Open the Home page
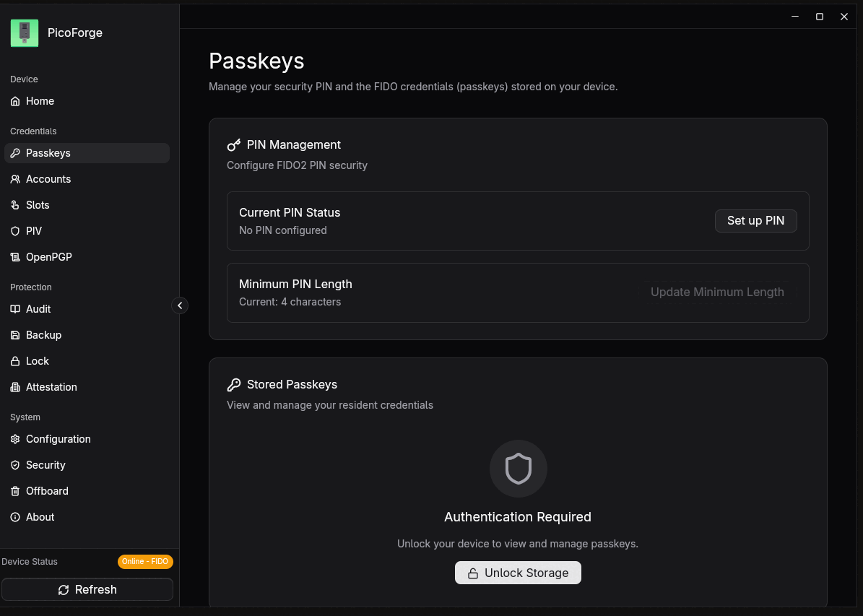863x616 pixels. click(x=87, y=101)
